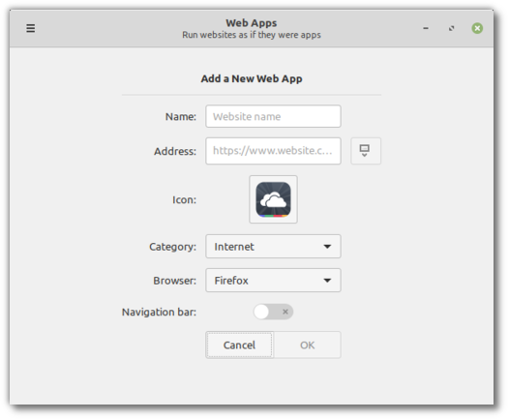This screenshot has width=509, height=420.
Task: Click the Web Apps title in the header bar
Action: pyautogui.click(x=252, y=23)
